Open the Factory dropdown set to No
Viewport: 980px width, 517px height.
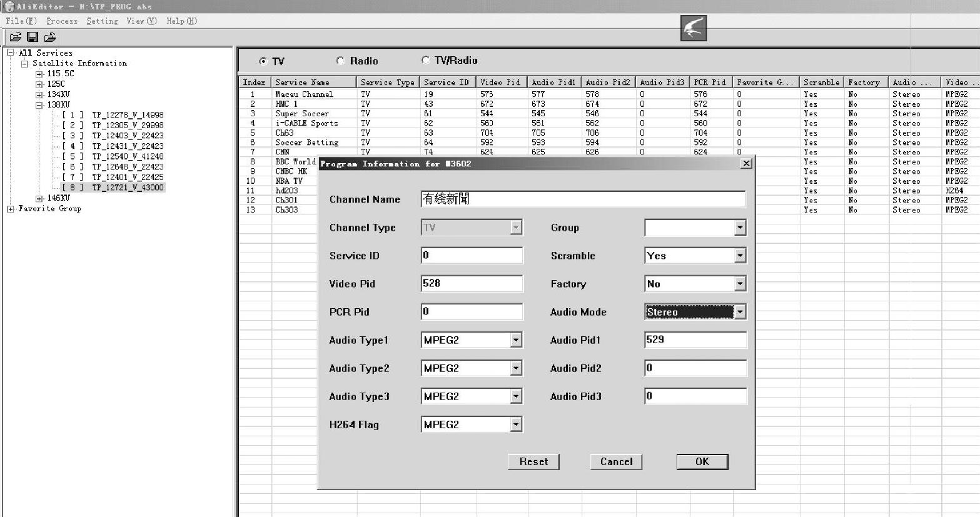point(740,284)
